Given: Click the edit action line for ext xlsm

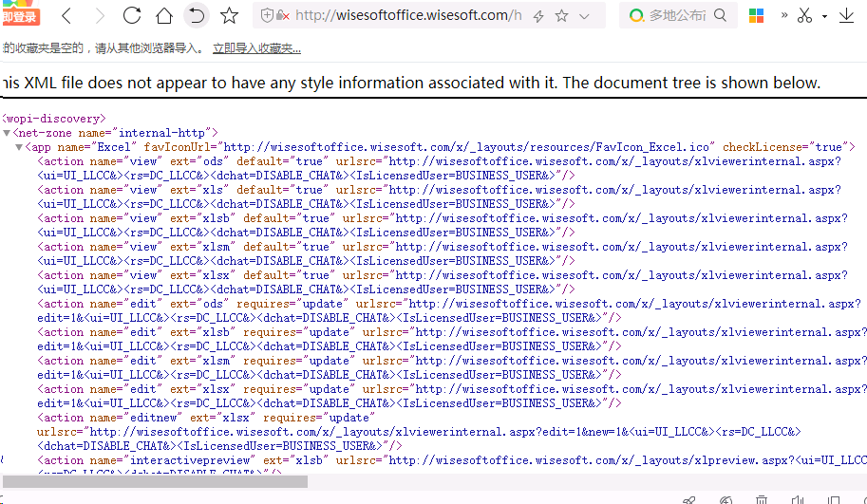Looking at the screenshot, I should click(452, 361).
